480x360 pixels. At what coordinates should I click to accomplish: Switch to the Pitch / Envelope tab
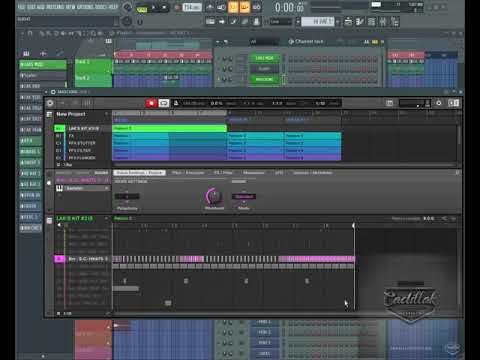188,173
